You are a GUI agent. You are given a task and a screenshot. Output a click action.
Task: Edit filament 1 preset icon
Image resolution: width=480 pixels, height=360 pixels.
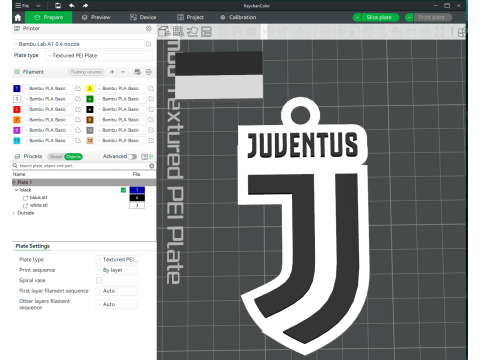tap(78, 88)
